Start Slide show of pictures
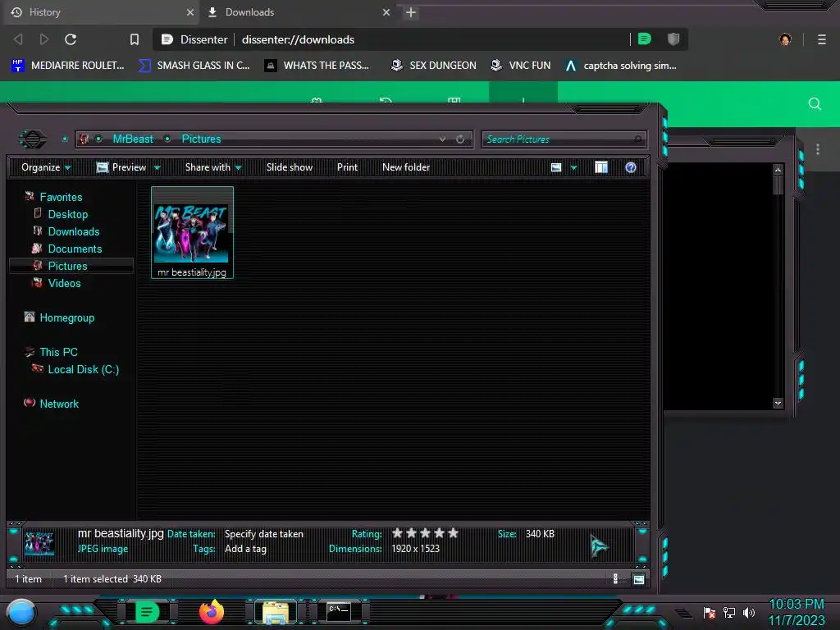 click(290, 167)
